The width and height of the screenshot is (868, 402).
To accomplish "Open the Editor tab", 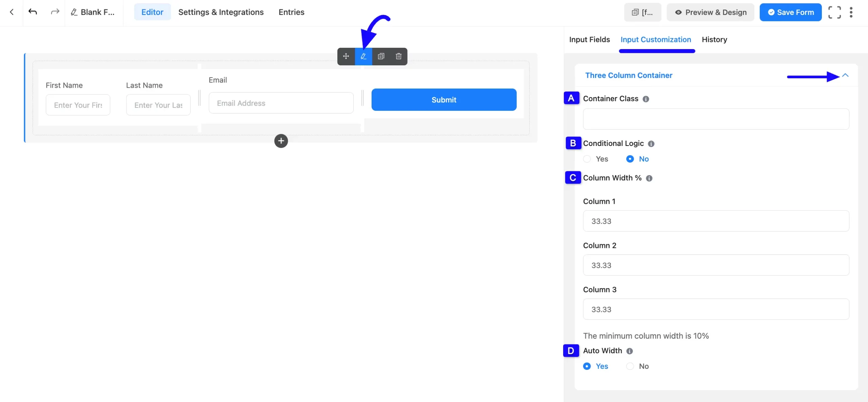I will (x=152, y=12).
